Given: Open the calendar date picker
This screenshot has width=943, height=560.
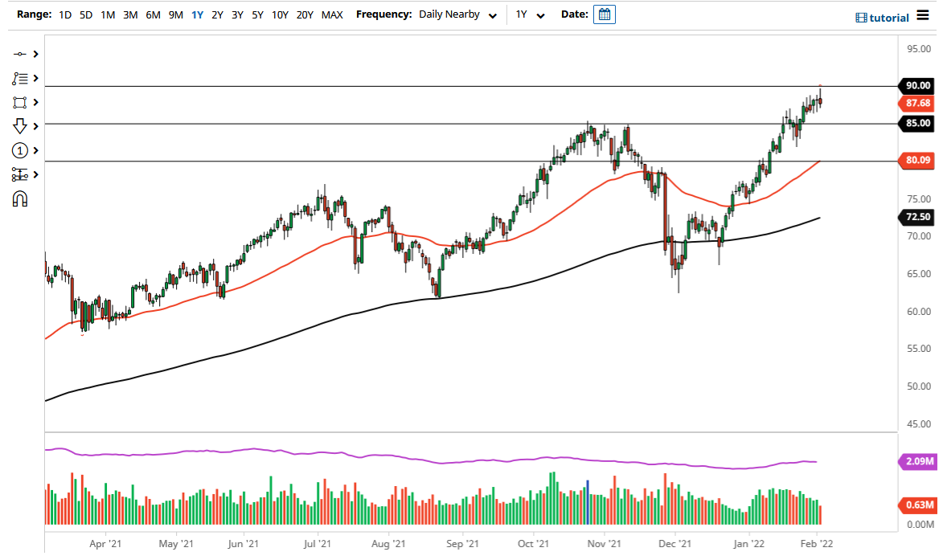Looking at the screenshot, I should pyautogui.click(x=603, y=14).
